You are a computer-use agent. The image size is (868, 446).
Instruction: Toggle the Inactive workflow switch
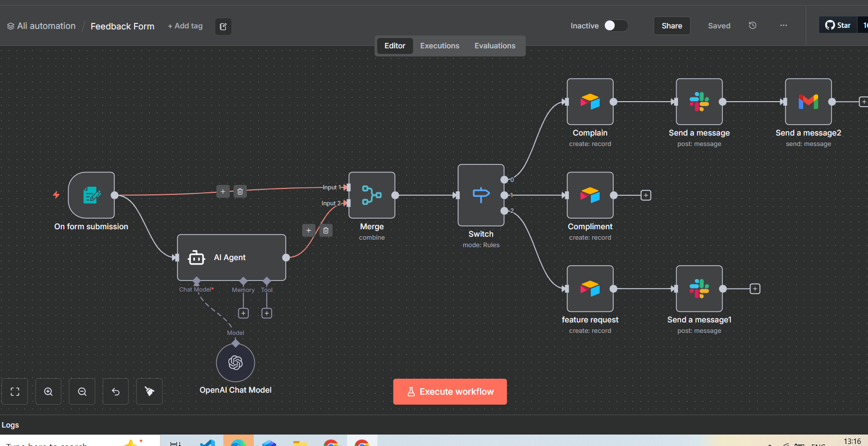click(616, 26)
